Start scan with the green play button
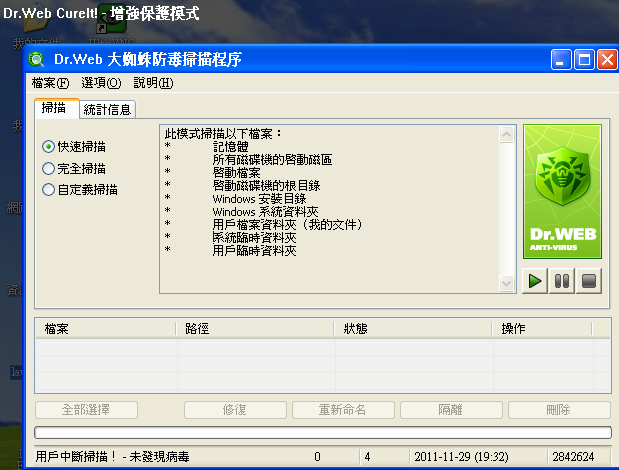This screenshot has width=619, height=470. pyautogui.click(x=535, y=281)
